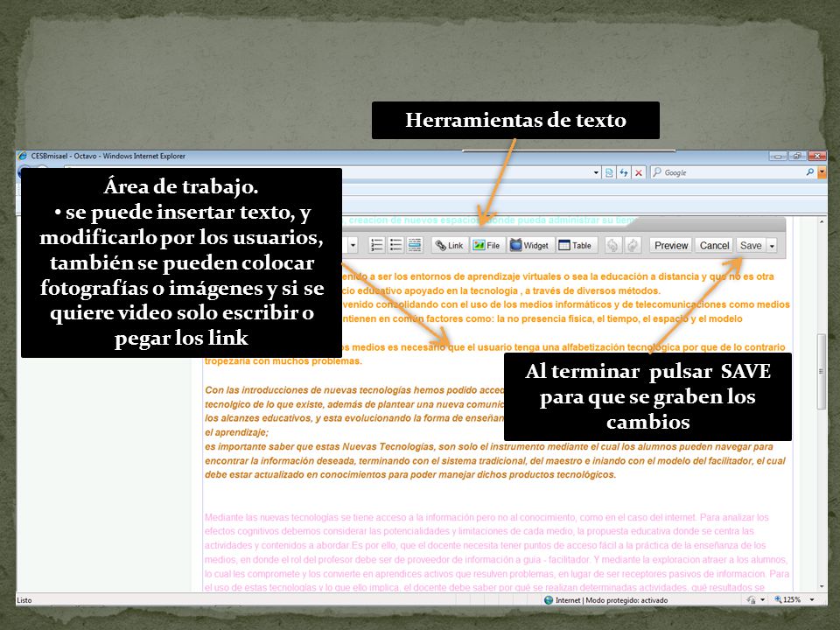Click the undo arrow icon in the editor toolbar

coord(612,245)
